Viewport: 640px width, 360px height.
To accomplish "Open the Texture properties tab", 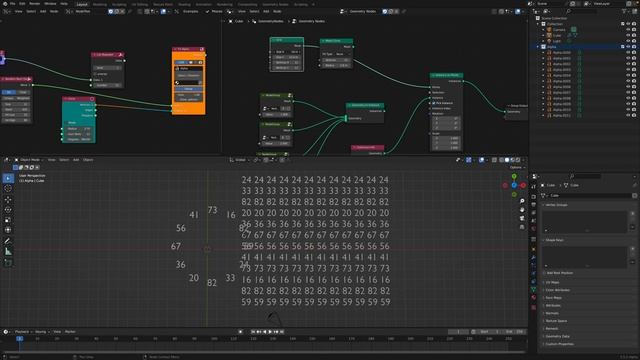I will [x=533, y=307].
